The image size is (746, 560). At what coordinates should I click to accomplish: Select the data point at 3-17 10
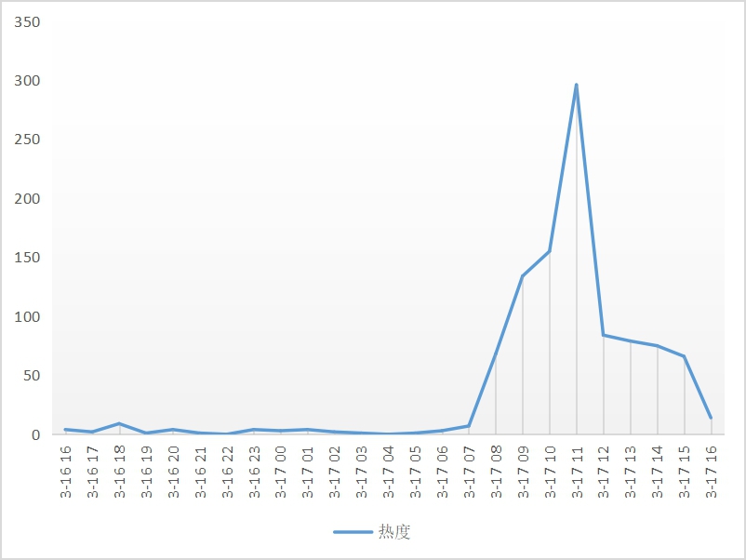click(550, 251)
